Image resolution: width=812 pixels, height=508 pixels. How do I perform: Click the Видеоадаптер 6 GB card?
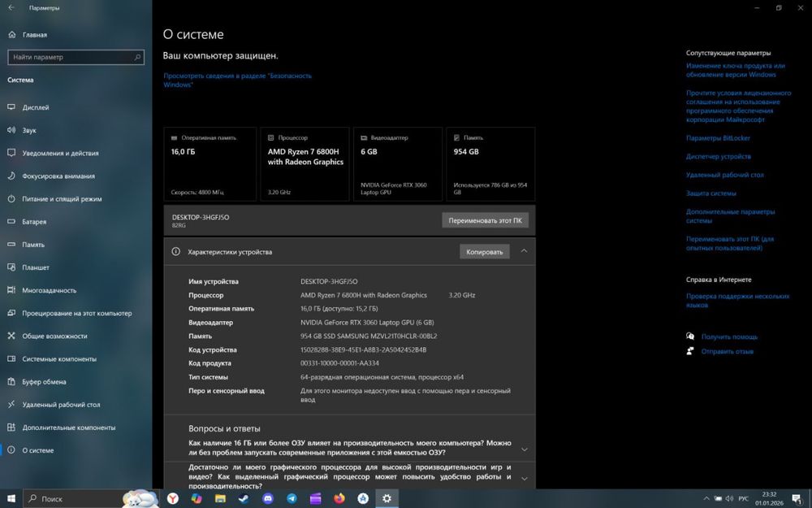click(x=398, y=164)
